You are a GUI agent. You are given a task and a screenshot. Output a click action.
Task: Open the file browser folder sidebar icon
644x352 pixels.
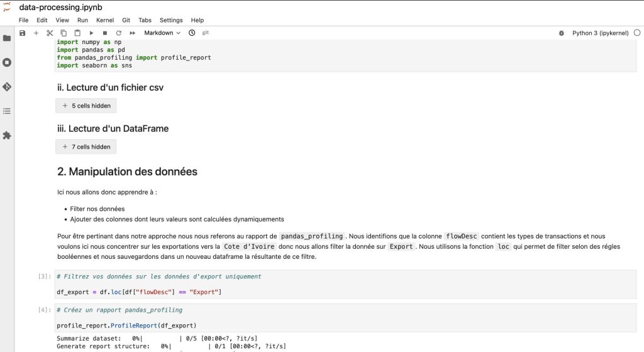(x=7, y=38)
